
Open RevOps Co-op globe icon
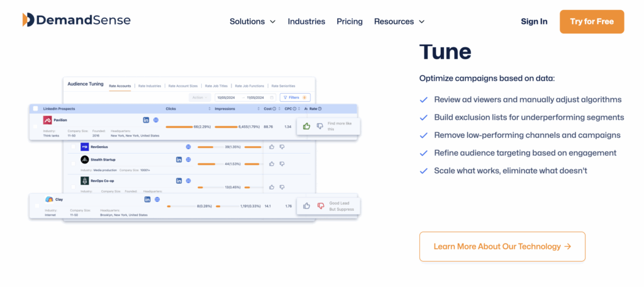point(188,181)
